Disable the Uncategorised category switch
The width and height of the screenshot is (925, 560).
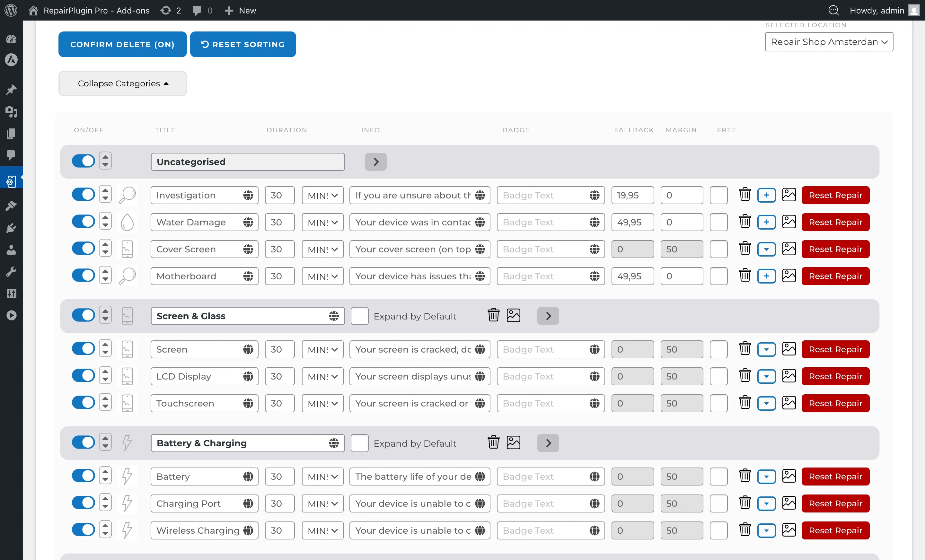(x=83, y=161)
